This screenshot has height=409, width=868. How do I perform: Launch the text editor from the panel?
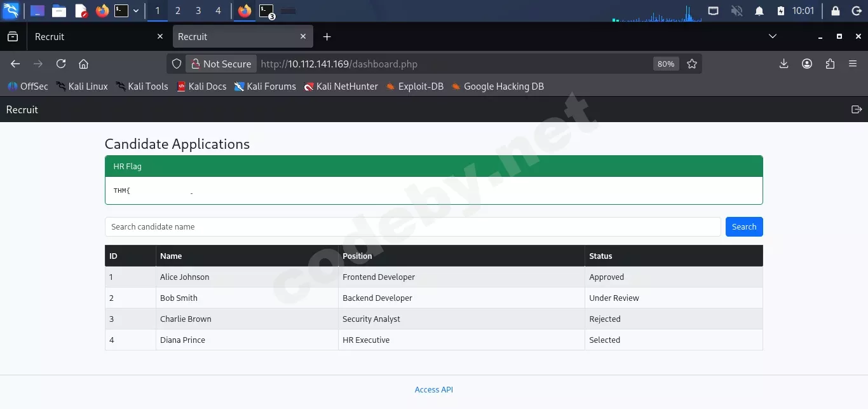[x=81, y=11]
